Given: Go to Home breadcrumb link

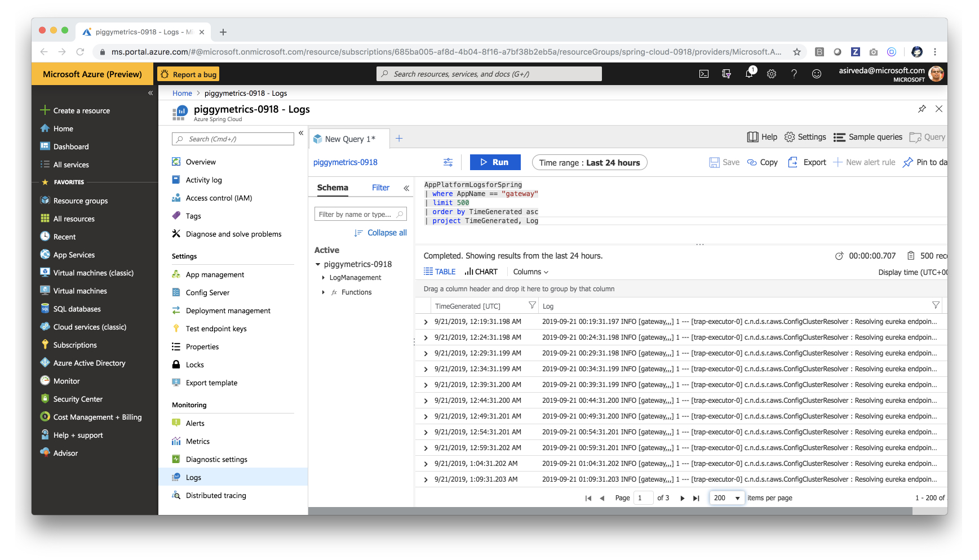Looking at the screenshot, I should (x=182, y=94).
